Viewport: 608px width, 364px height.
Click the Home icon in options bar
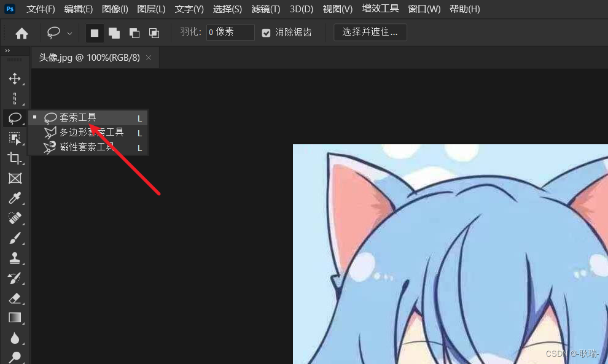pos(21,33)
